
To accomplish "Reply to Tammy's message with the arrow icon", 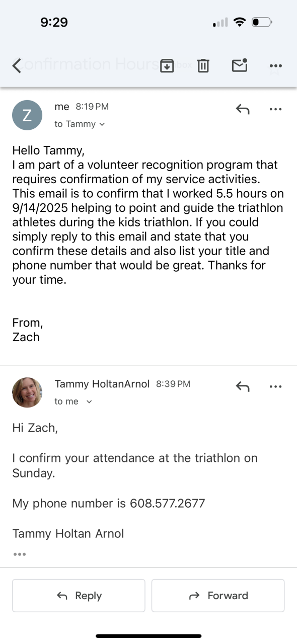I will pos(243,386).
